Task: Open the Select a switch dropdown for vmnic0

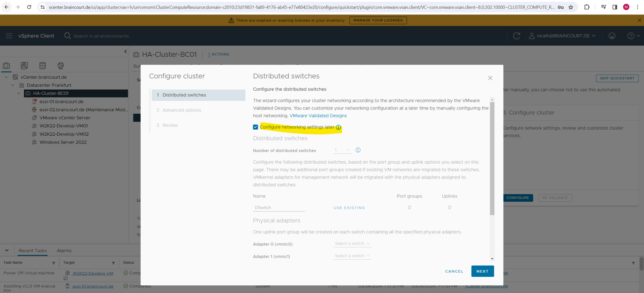Action: [x=352, y=243]
